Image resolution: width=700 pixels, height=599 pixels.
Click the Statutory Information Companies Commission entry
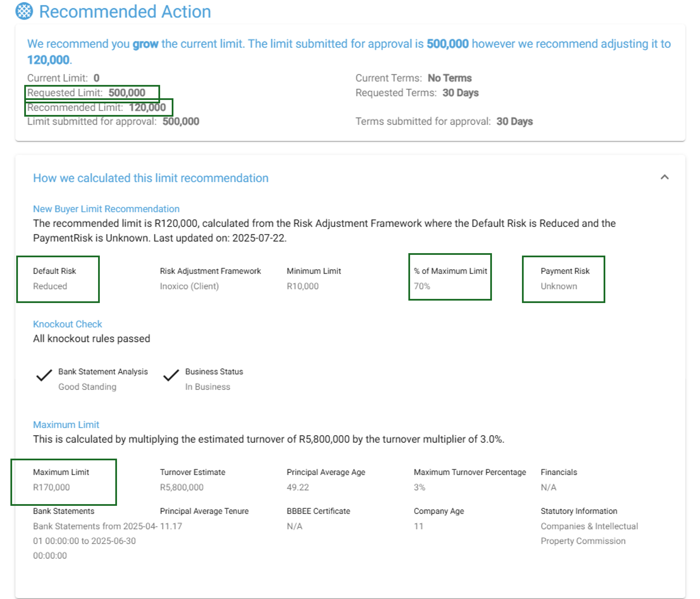(x=589, y=533)
